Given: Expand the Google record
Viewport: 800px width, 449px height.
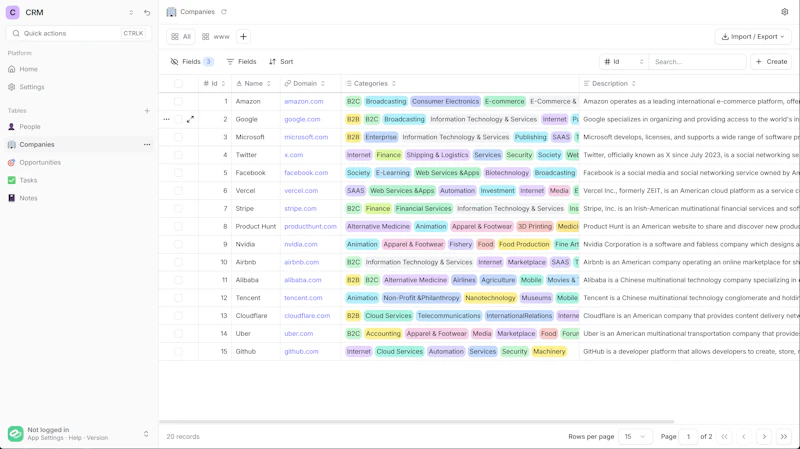Looking at the screenshot, I should 190,119.
